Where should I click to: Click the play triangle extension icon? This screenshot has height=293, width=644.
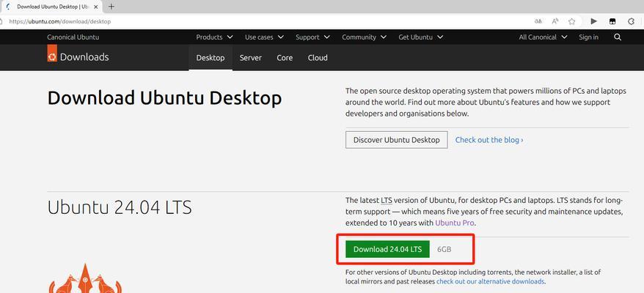coord(593,21)
